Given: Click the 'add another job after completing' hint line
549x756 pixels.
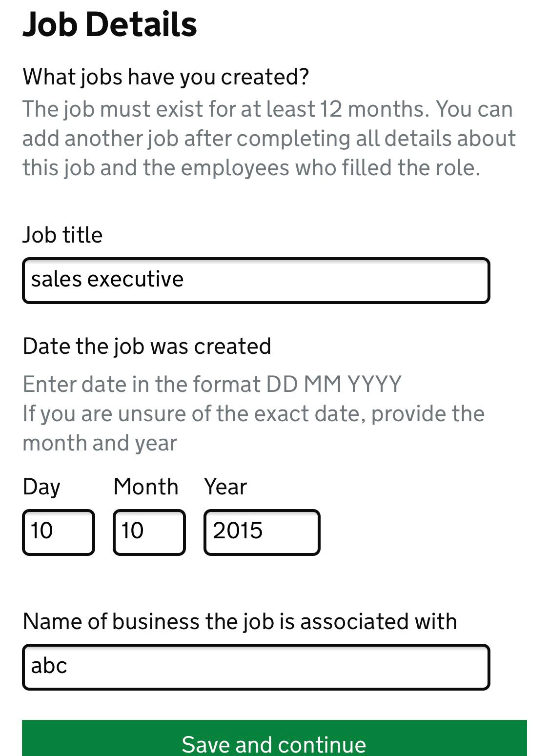Looking at the screenshot, I should pyautogui.click(x=269, y=138).
